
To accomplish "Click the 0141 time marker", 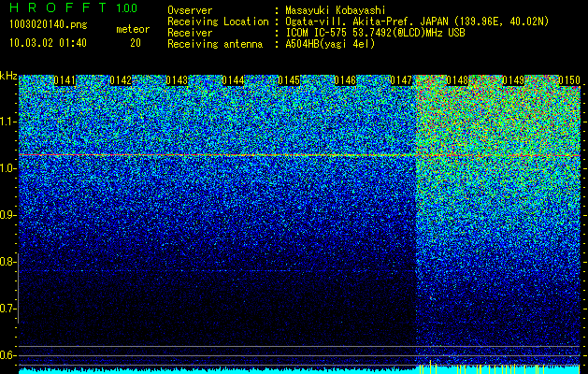I will coord(65,80).
